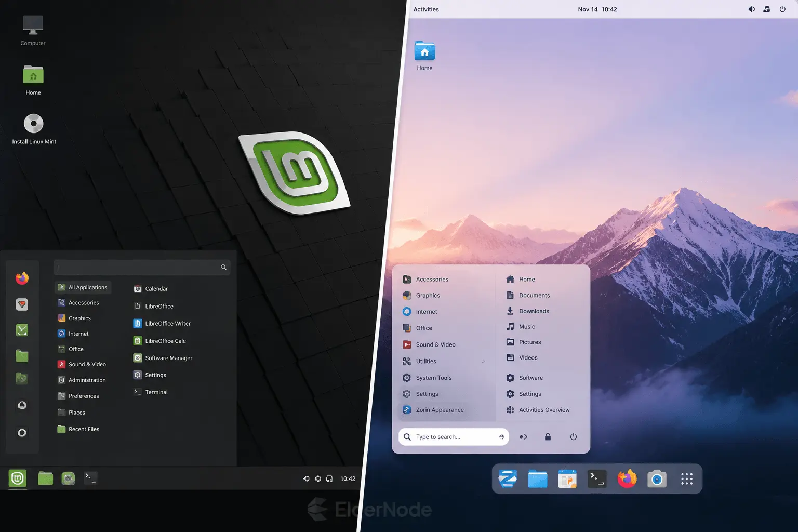Click the lock screen icon in Zorin menu

click(548, 437)
